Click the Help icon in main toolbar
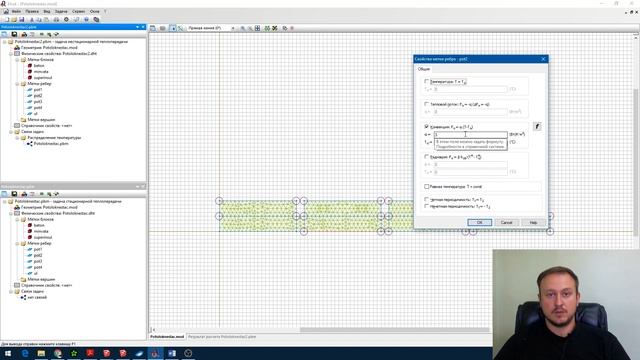 click(x=86, y=20)
